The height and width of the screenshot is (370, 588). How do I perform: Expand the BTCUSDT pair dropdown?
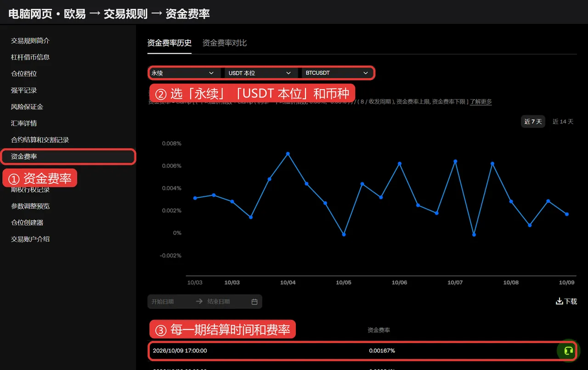(337, 73)
